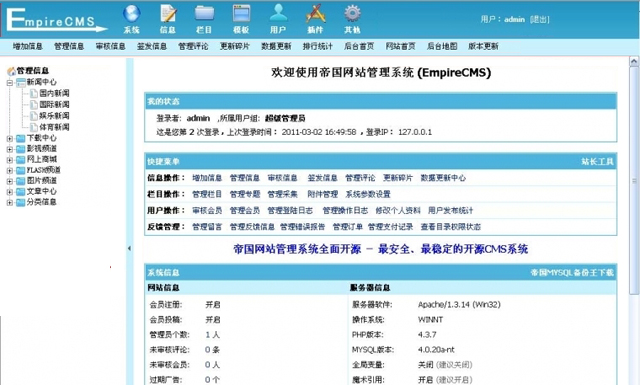Click the 下载中心 folder icon
Image resolution: width=640 pixels, height=385 pixels.
pyautogui.click(x=21, y=138)
